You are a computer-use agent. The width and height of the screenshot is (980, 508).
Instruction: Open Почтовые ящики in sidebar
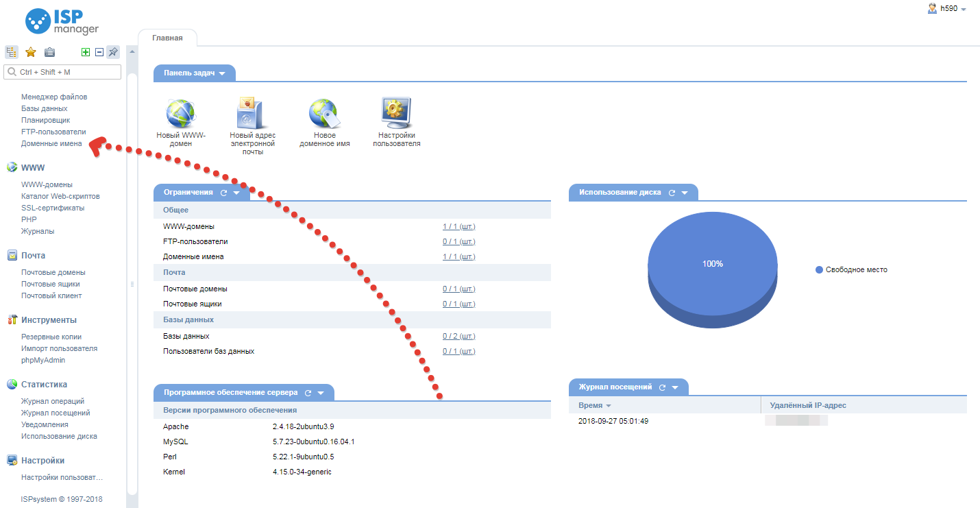51,284
